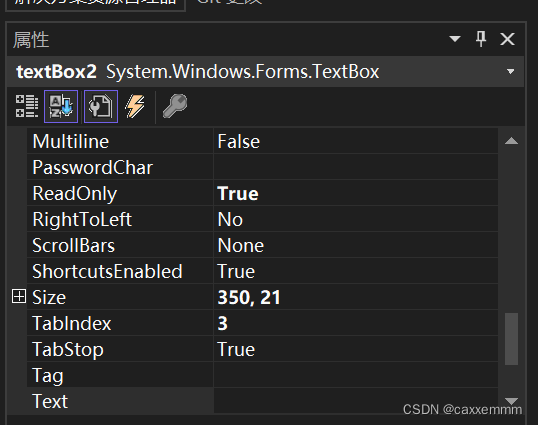
Task: Select the Tag property name
Action: click(x=48, y=376)
